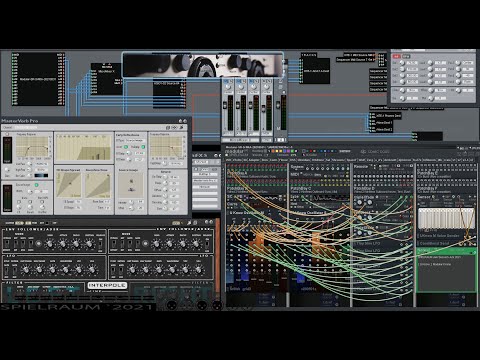Click mixer channel 1 fader handle

pos(225,105)
